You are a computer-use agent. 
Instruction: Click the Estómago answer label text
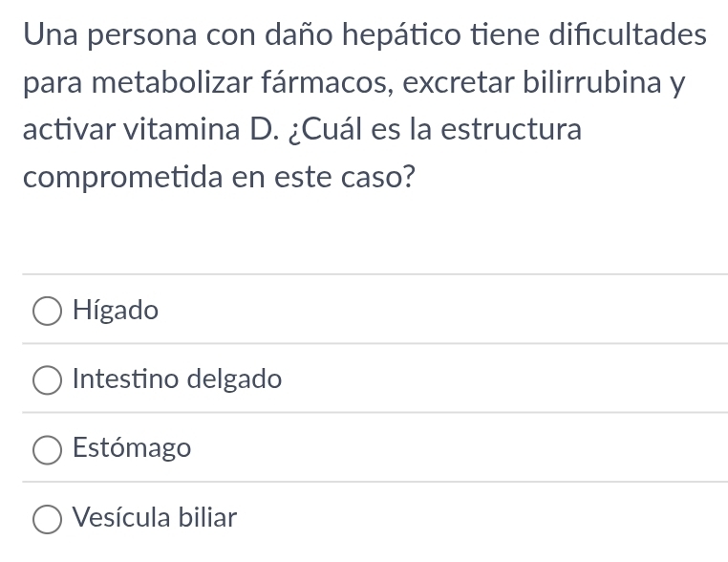point(132,448)
